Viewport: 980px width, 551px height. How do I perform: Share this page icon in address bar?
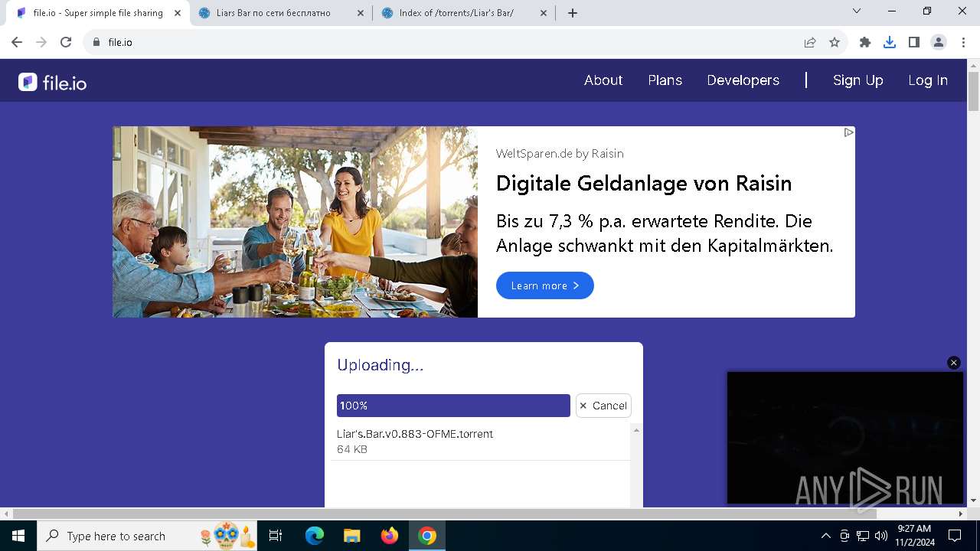pyautogui.click(x=810, y=42)
